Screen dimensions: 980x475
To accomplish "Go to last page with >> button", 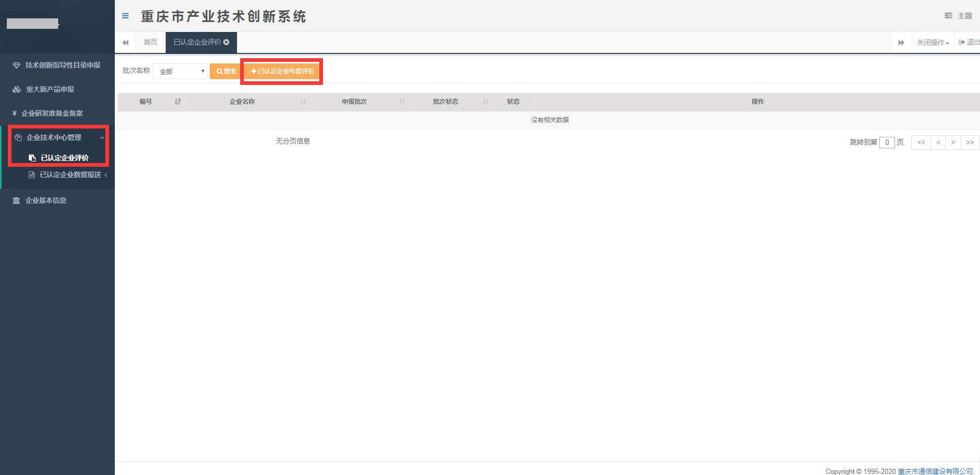I will coord(970,143).
